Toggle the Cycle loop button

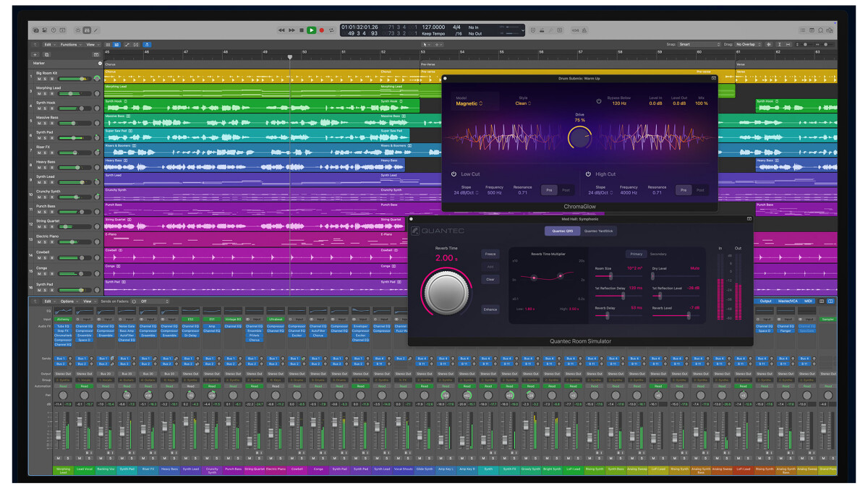point(331,30)
